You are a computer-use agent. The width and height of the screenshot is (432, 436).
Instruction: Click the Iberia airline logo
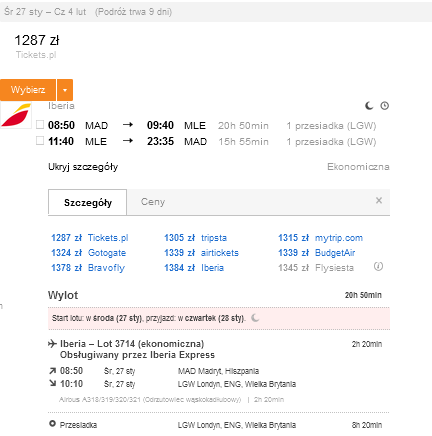[x=16, y=115]
